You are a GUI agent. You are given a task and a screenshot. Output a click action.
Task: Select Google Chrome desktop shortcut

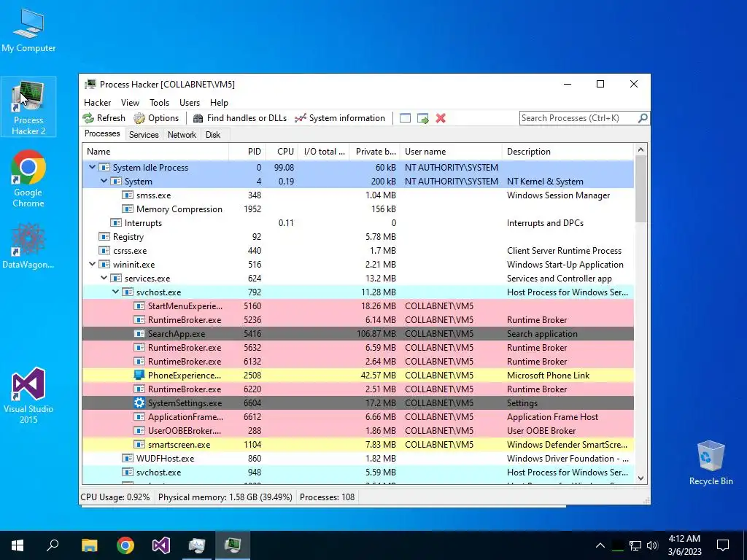coord(28,179)
